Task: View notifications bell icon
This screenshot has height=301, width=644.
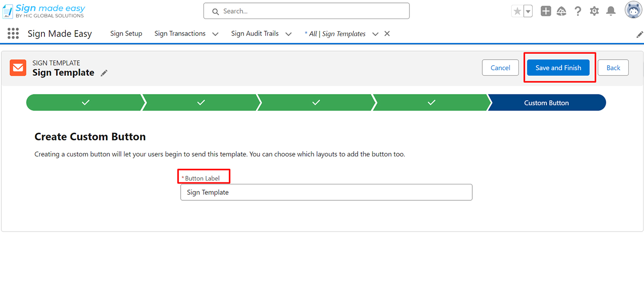Action: (611, 11)
